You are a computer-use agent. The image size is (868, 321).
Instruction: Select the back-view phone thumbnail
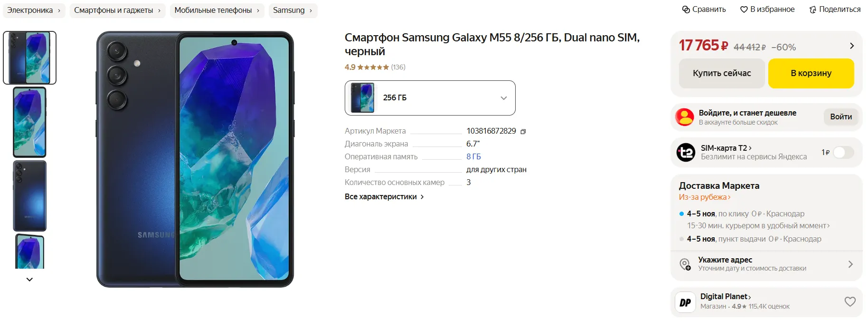coord(29,196)
